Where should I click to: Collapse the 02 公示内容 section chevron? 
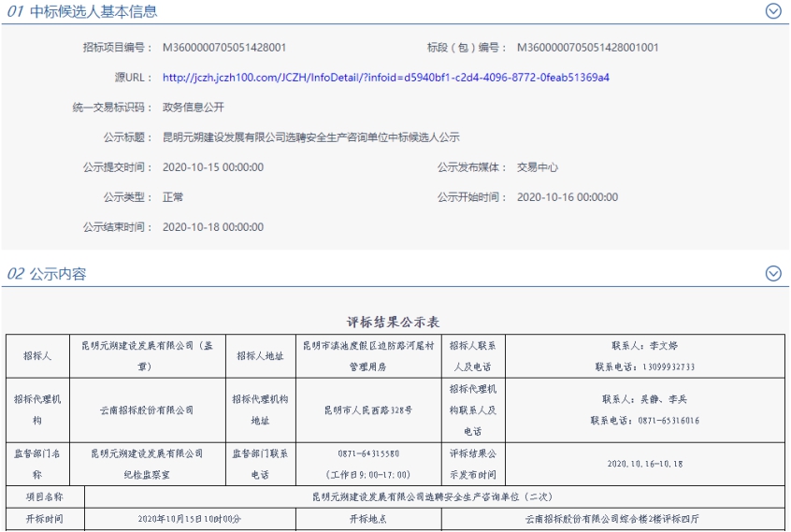[772, 274]
